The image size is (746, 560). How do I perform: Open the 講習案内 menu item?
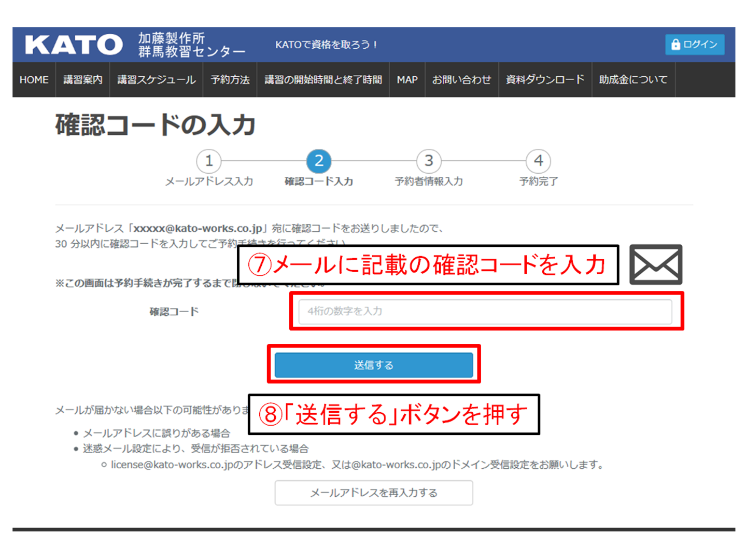83,80
